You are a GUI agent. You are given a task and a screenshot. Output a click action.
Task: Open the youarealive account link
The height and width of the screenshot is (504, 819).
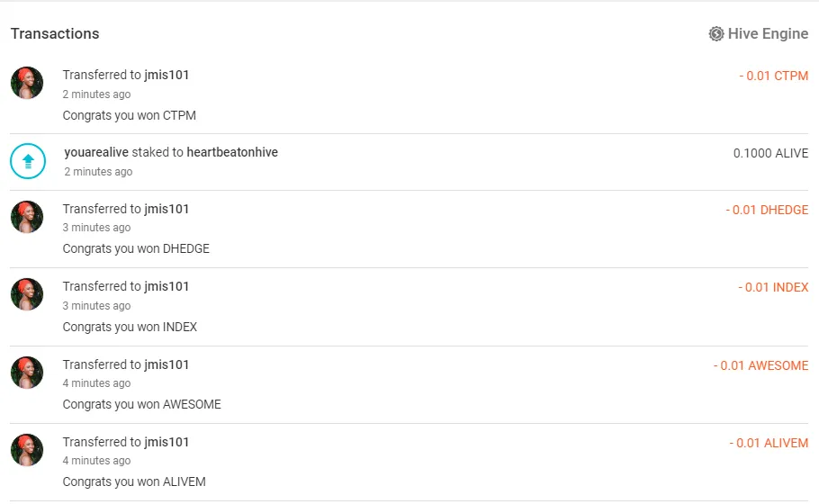click(96, 152)
